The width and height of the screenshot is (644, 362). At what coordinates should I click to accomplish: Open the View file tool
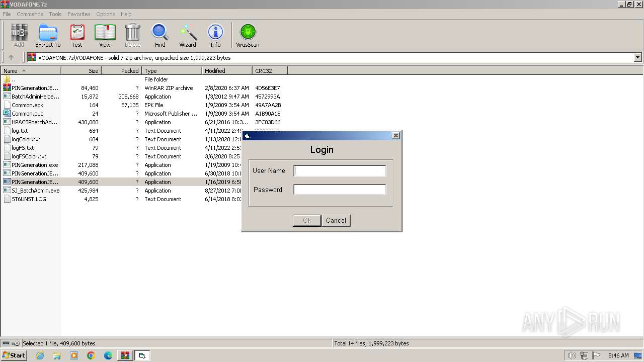(x=105, y=36)
